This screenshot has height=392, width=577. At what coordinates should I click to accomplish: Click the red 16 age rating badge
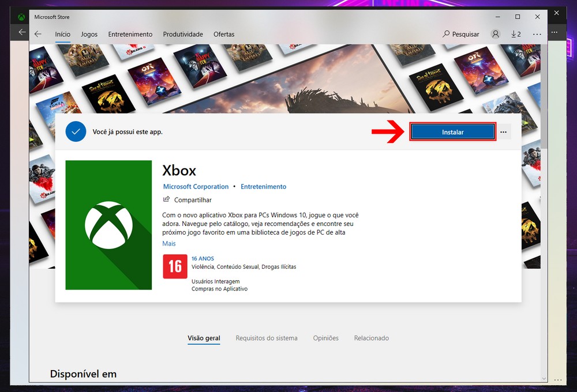[175, 266]
